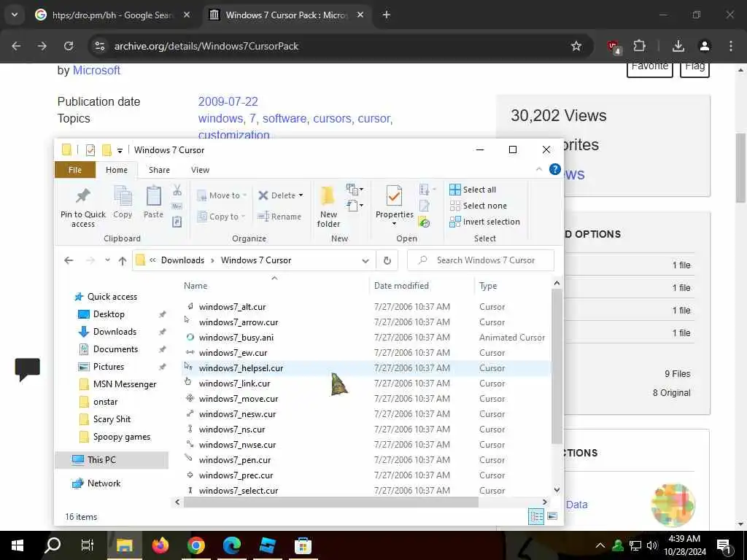This screenshot has height=560, width=747.
Task: Click Pin to Quick access icon
Action: [83, 196]
